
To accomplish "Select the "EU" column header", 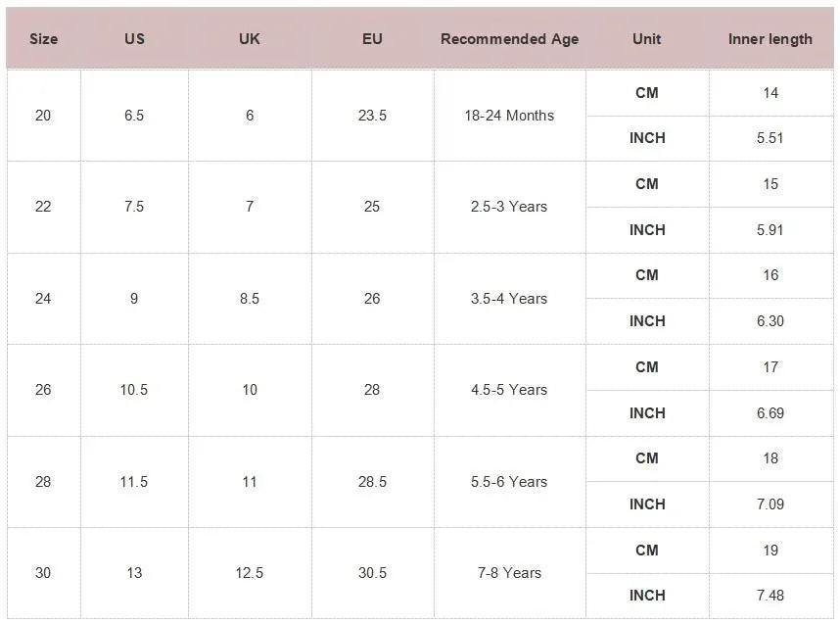I will click(x=372, y=39).
